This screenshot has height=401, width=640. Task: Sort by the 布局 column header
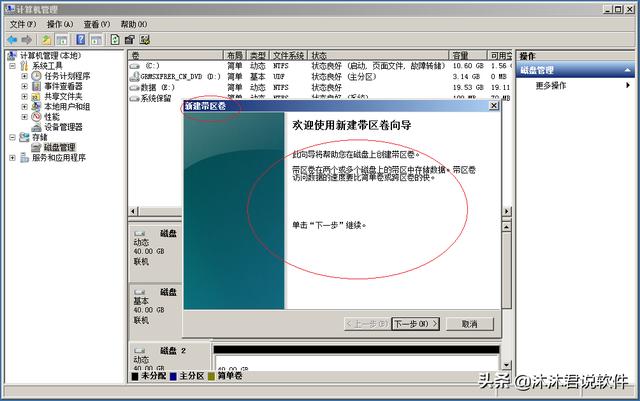click(235, 56)
